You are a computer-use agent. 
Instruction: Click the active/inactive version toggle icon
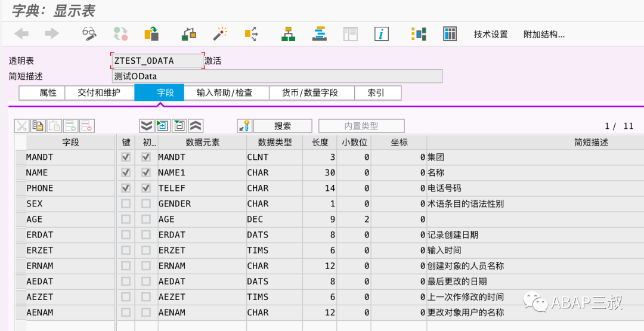point(120,33)
